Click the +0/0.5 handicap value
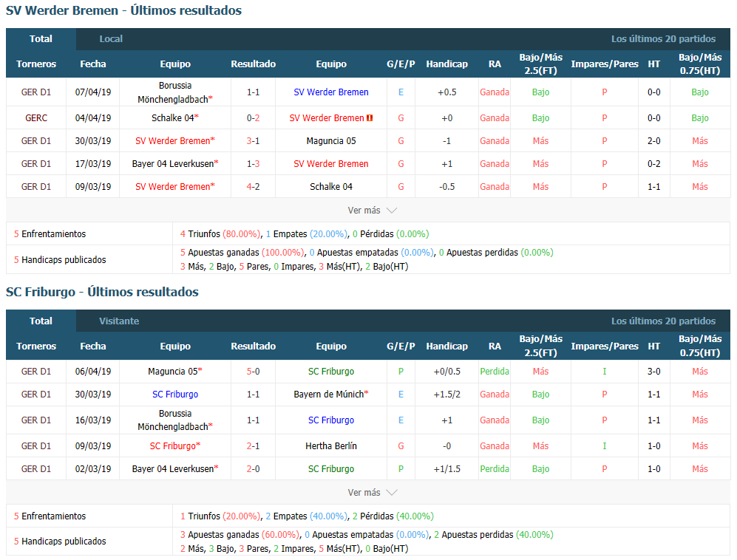The height and width of the screenshot is (560, 737). [x=447, y=371]
